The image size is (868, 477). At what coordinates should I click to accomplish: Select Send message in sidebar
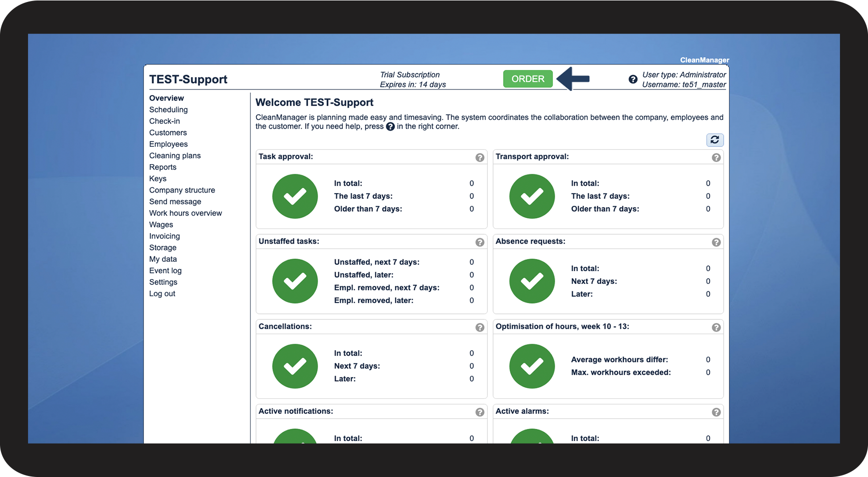175,202
